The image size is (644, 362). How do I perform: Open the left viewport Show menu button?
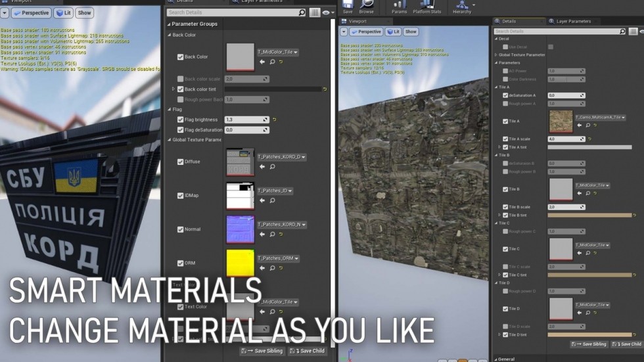pos(84,13)
